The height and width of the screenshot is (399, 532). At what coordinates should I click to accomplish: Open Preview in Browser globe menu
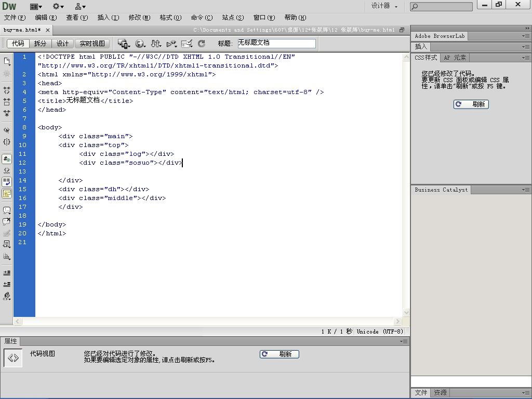pos(140,44)
